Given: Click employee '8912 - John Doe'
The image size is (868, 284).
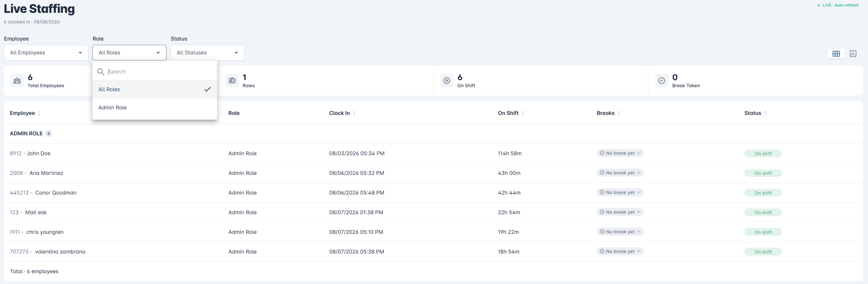Looking at the screenshot, I should (x=30, y=153).
